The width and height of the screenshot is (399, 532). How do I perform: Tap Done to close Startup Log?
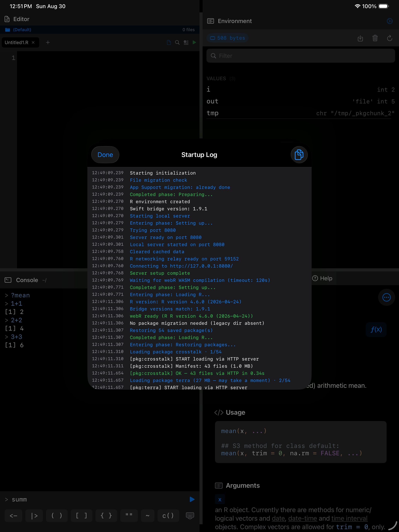tap(105, 155)
